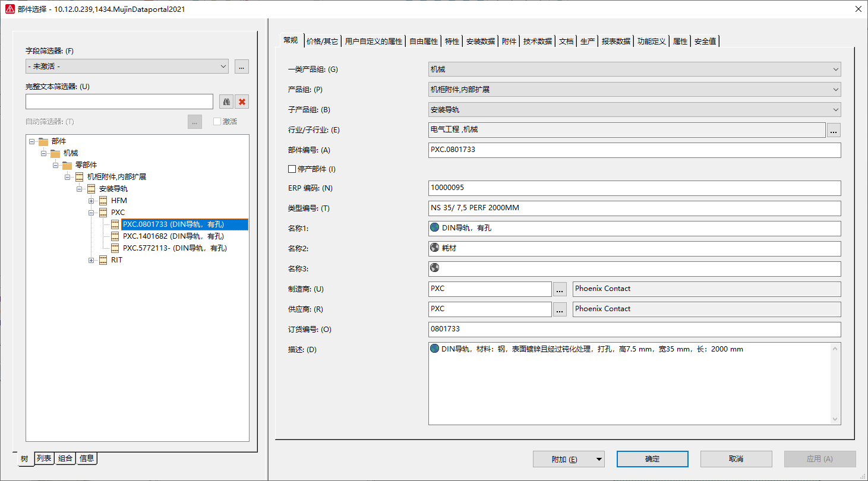This screenshot has height=481, width=868.
Task: Click the binoculars search icon beside the filter field
Action: [x=226, y=101]
